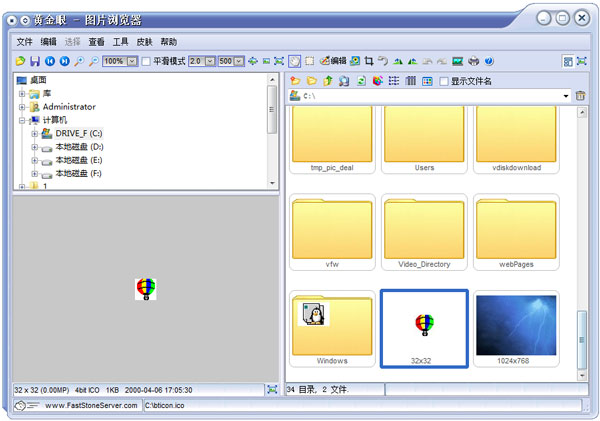Open the 编辑 menu

[49, 42]
